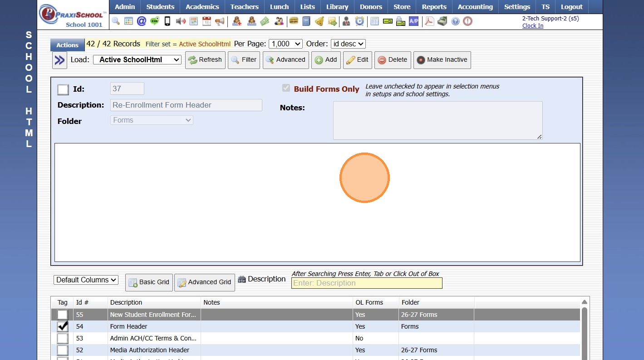Click the megaphone announcement icon
The image size is (644, 360).
220,21
